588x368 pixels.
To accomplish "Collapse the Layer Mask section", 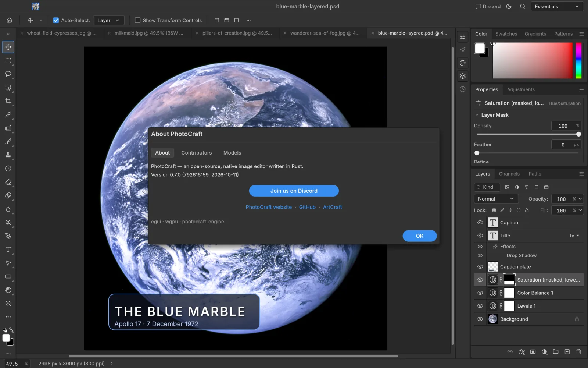I will click(x=477, y=115).
